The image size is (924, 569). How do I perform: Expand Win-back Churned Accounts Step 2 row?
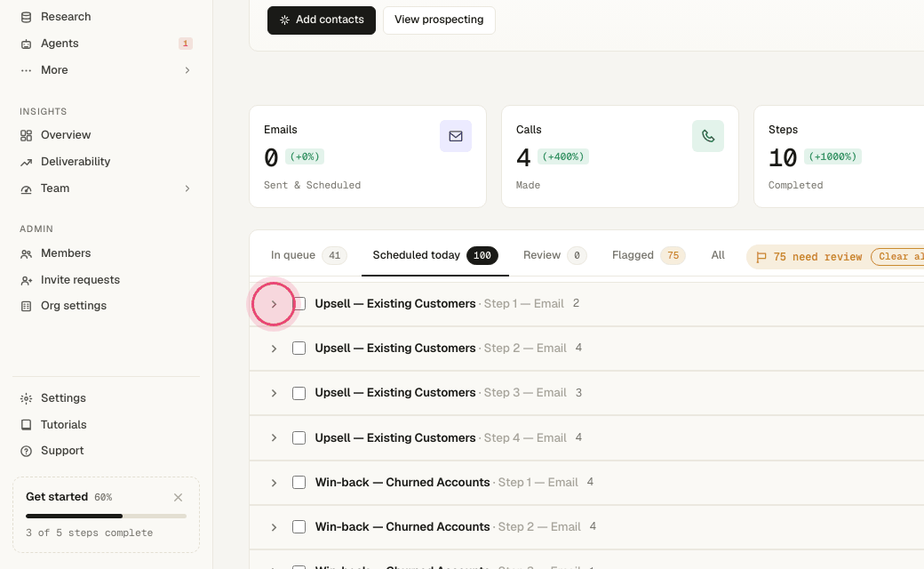pyautogui.click(x=274, y=527)
